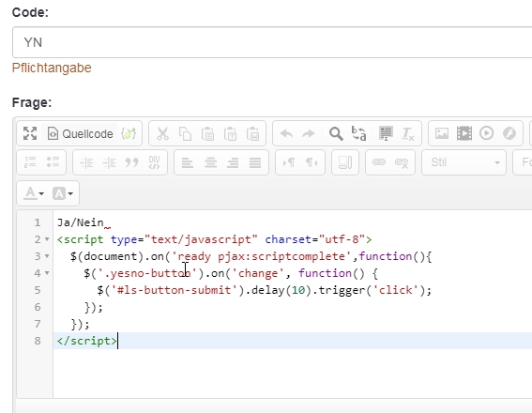This screenshot has width=532, height=413.
Task: Click the Show Blocks icon
Action: coord(345,162)
